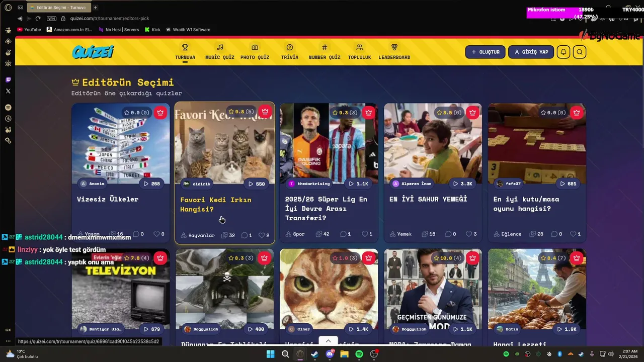The width and height of the screenshot is (644, 362).
Task: Click crown badge on Vizesiz Ülkeler card
Action: click(x=160, y=113)
